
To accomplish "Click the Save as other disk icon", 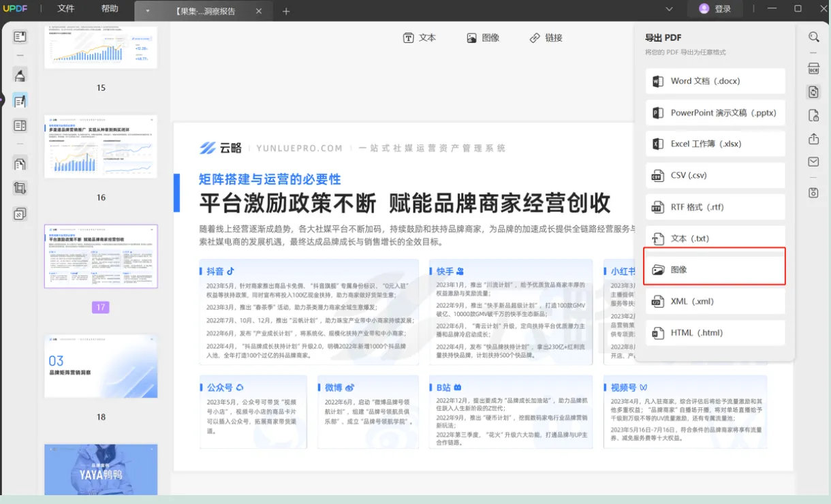I will click(814, 193).
